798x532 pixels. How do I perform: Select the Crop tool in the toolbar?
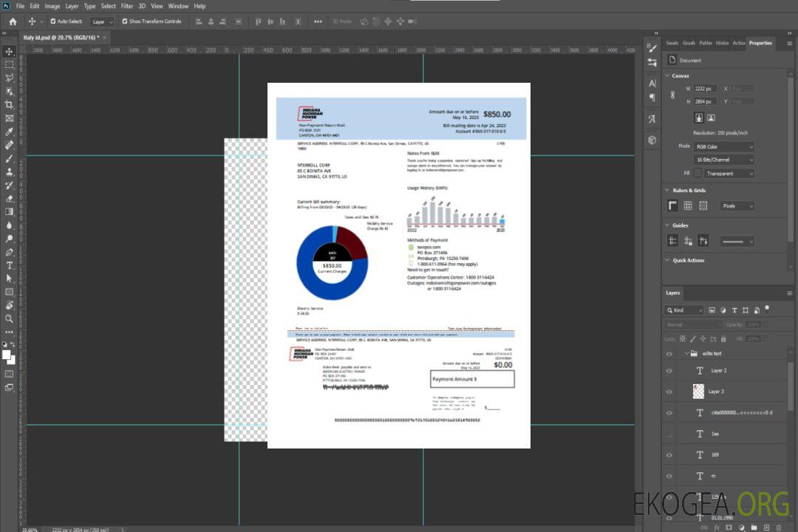[10, 105]
